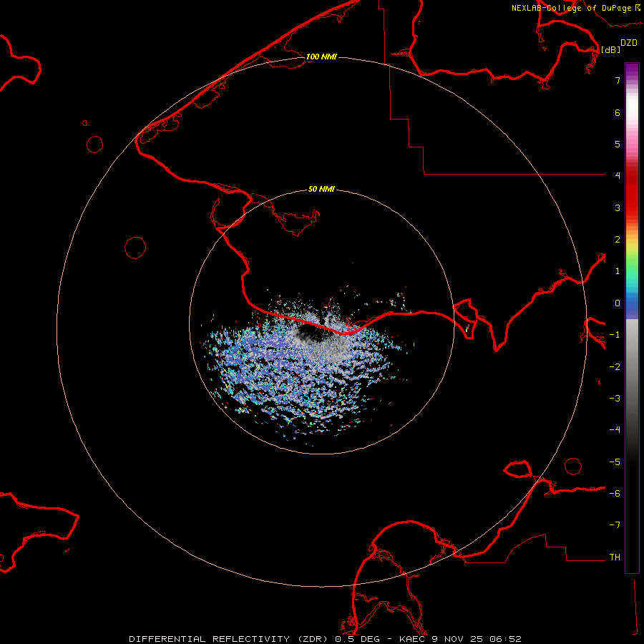Viewport: 644px width, 644px height.
Task: Click the -6 value on color scale
Action: 615,494
